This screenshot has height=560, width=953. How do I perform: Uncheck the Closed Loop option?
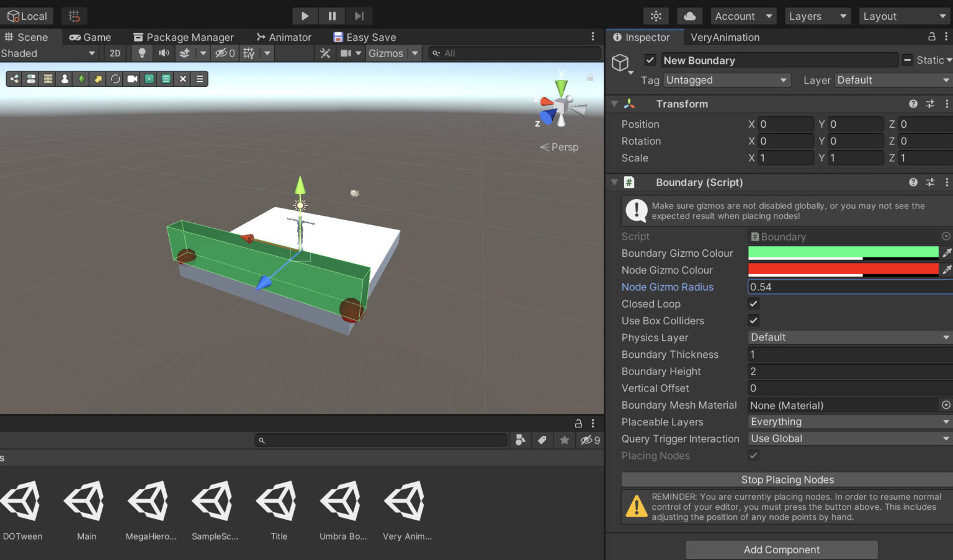pos(753,304)
